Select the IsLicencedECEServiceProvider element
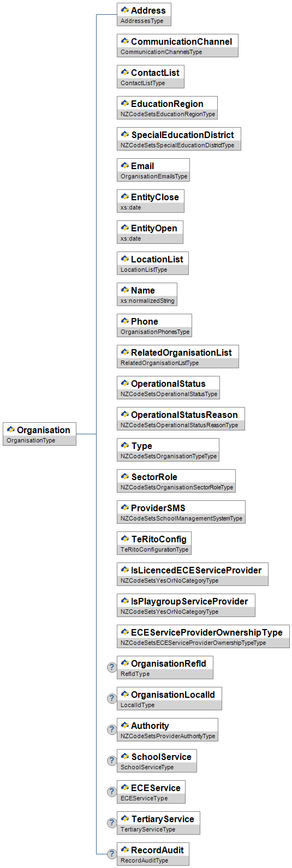The height and width of the screenshot is (868, 292). click(193, 574)
